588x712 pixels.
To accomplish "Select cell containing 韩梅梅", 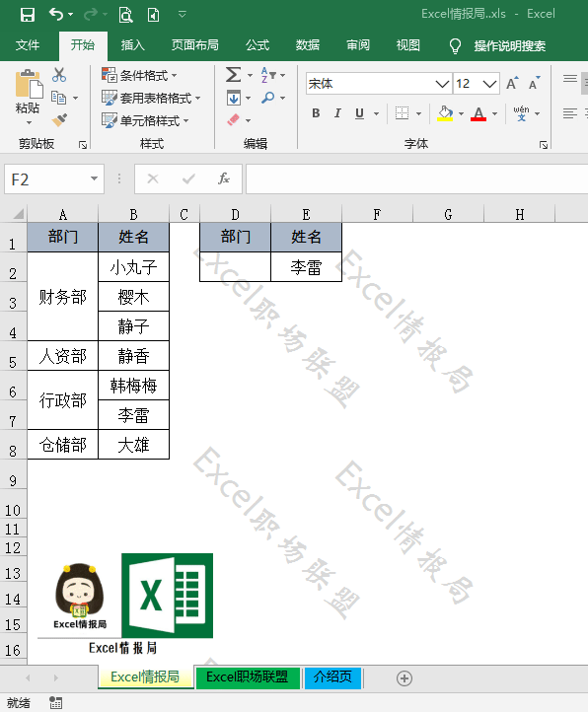I will click(133, 386).
